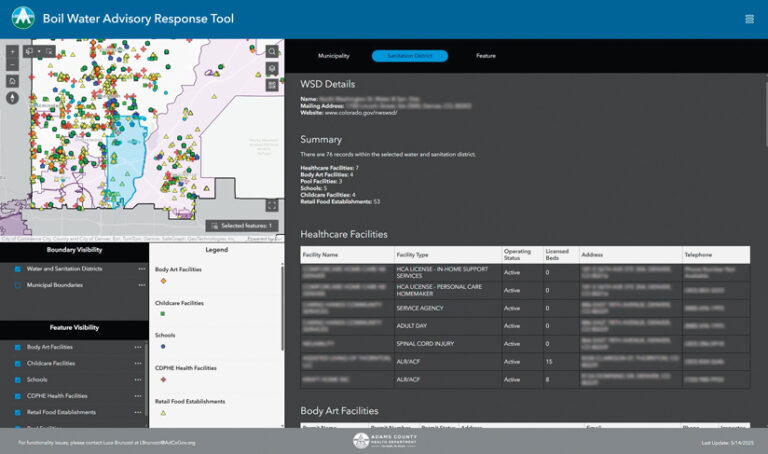Toggle map fullscreen mode
Image resolution: width=768 pixels, height=454 pixels.
(272, 206)
